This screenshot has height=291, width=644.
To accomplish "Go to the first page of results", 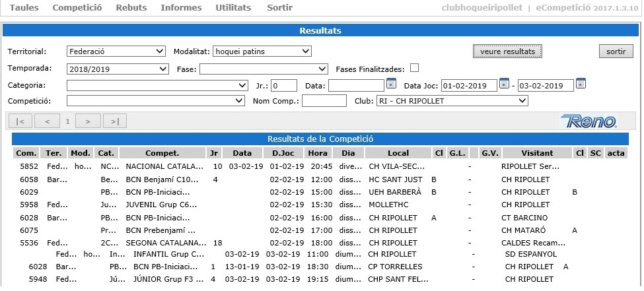I will pos(20,121).
